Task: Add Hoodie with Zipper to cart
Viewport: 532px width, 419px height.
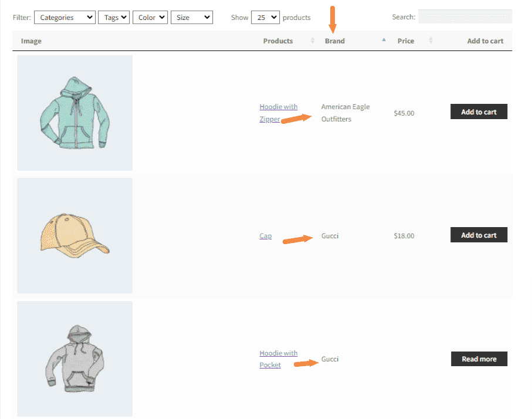Action: (479, 111)
